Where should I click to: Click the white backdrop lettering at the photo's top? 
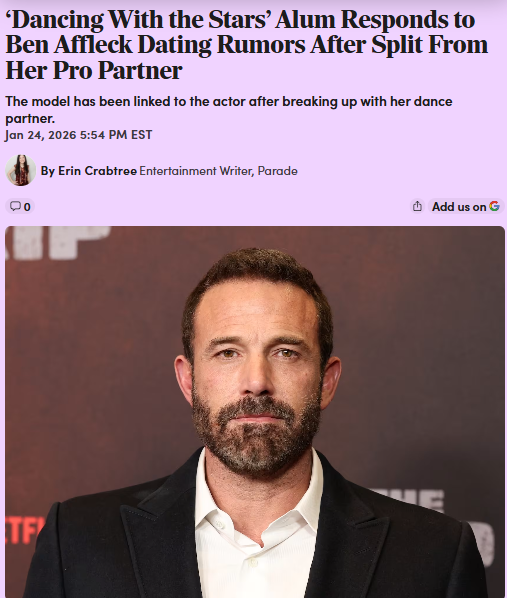(57, 241)
